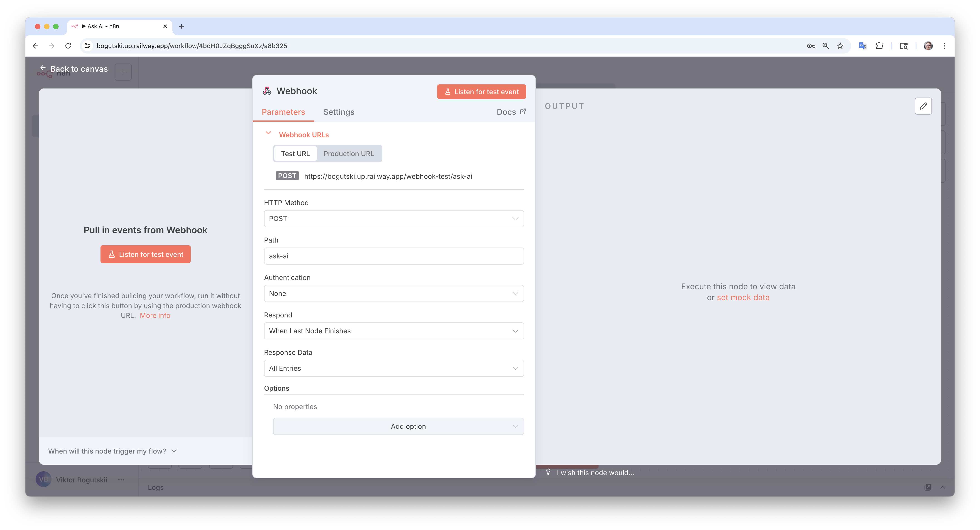Viewport: 980px width, 530px height.
Task: Open the HTTP Method dropdown
Action: [x=393, y=219]
